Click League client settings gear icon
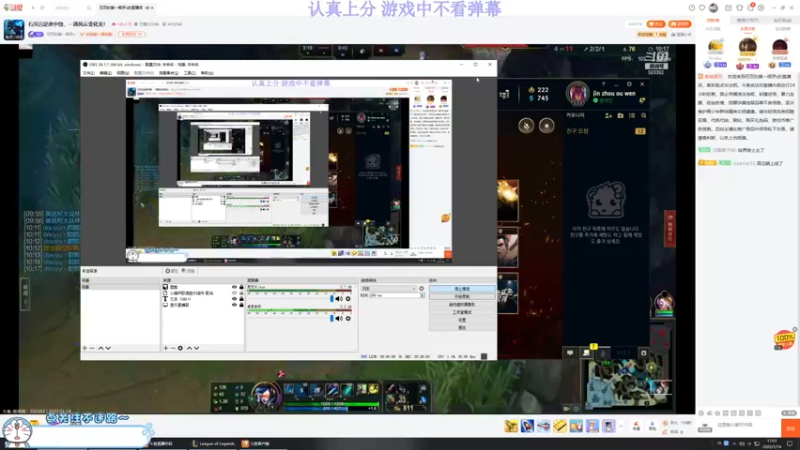Viewport: 800px width, 450px height. coord(629,84)
